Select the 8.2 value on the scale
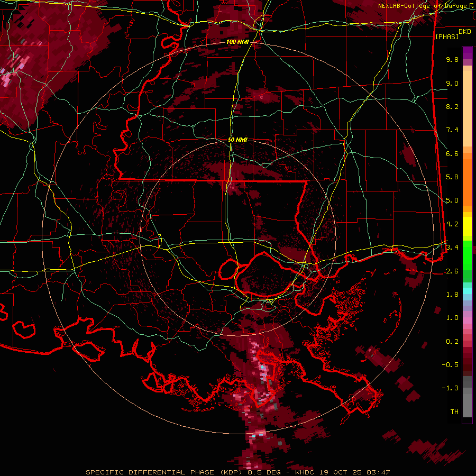This screenshot has width=476, height=476. (452, 106)
